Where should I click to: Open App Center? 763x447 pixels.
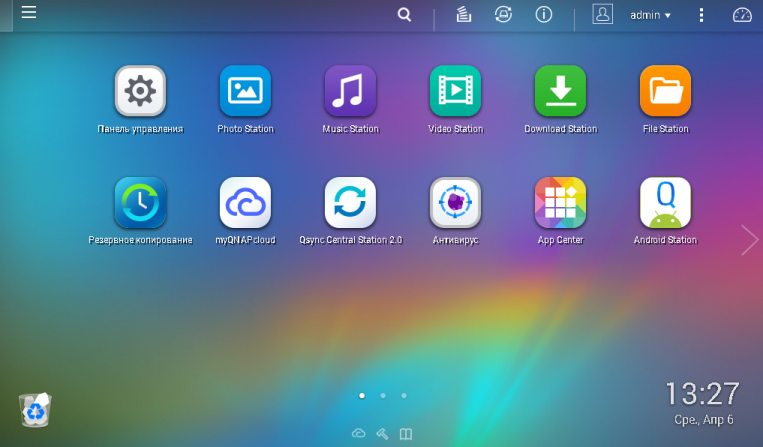(x=561, y=202)
